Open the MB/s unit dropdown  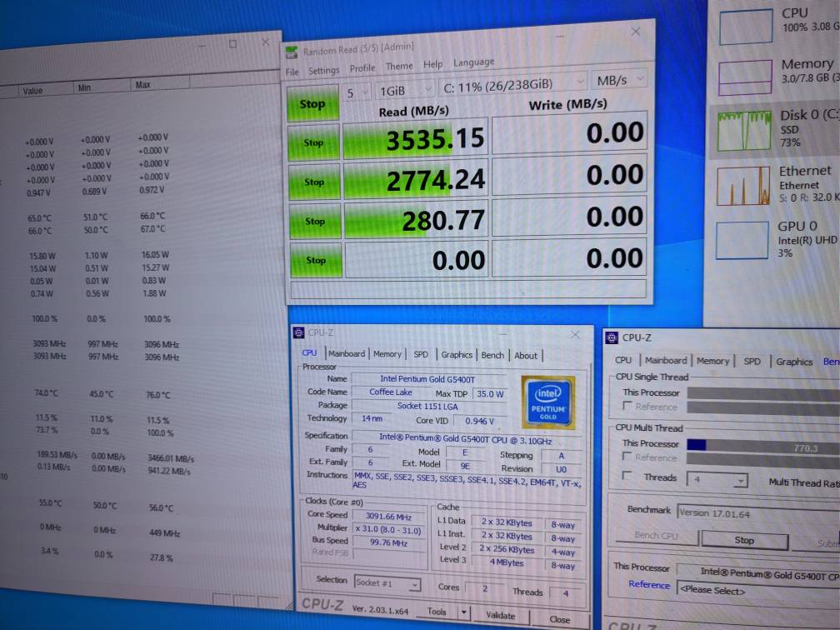[x=620, y=80]
